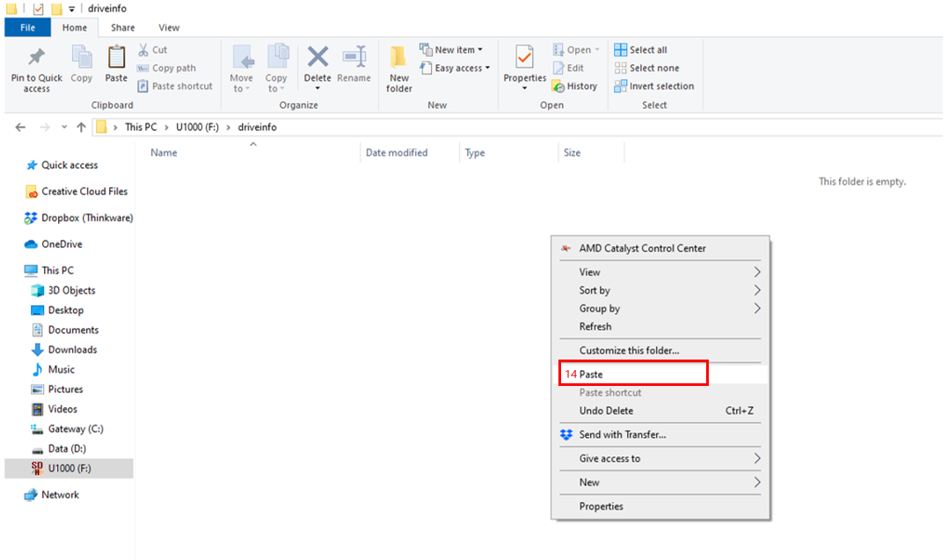
Task: Sort by the Type column header
Action: pyautogui.click(x=475, y=153)
